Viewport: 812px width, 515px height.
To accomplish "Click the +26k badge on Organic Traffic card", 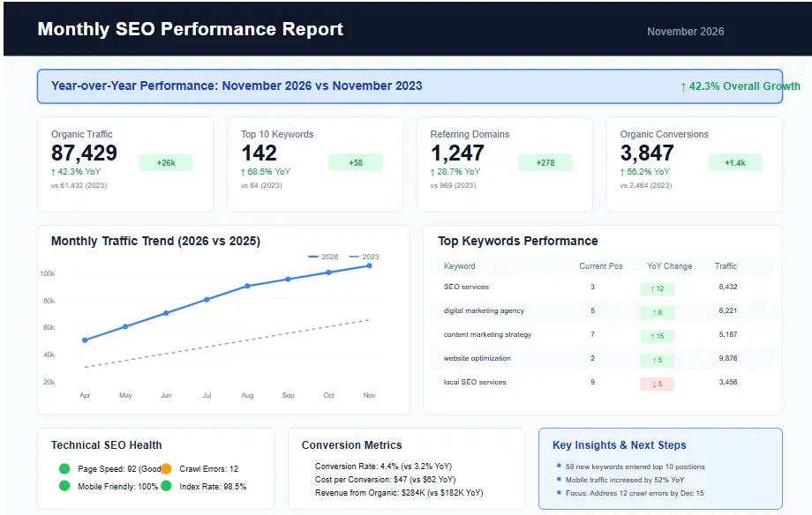I will click(x=166, y=163).
